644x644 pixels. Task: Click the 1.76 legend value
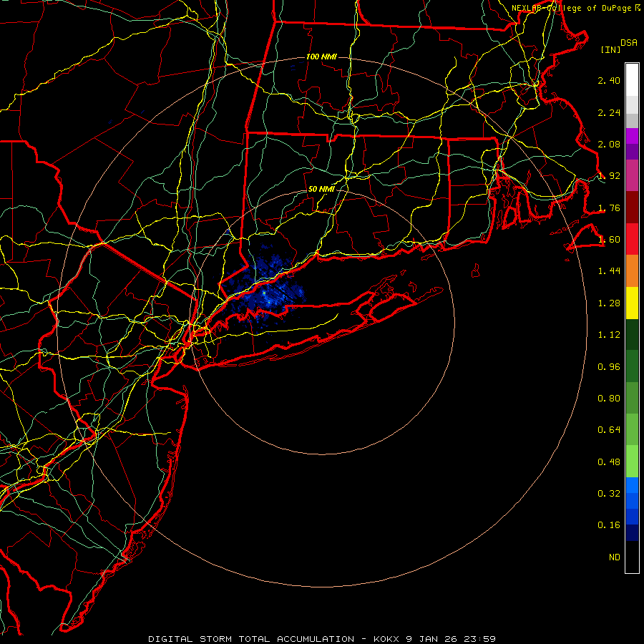pos(609,208)
